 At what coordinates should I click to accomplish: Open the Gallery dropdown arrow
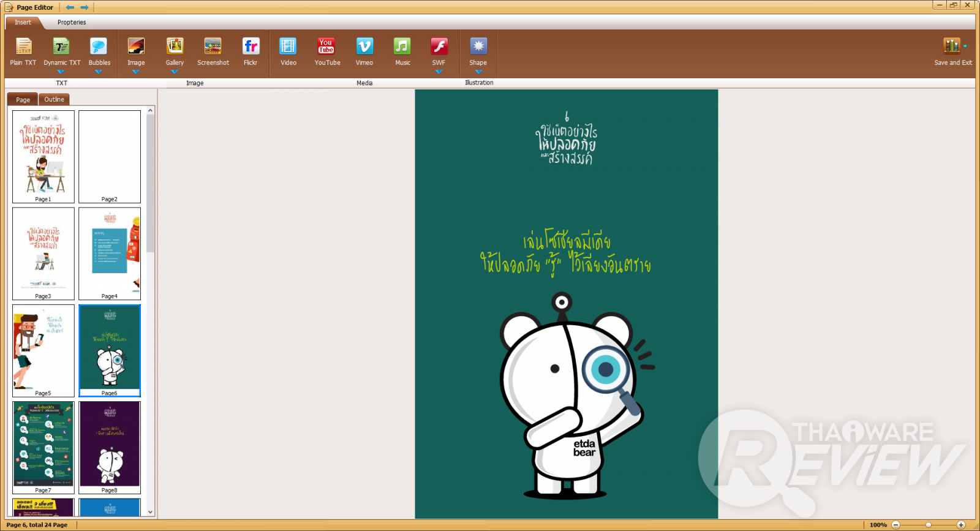tap(175, 72)
